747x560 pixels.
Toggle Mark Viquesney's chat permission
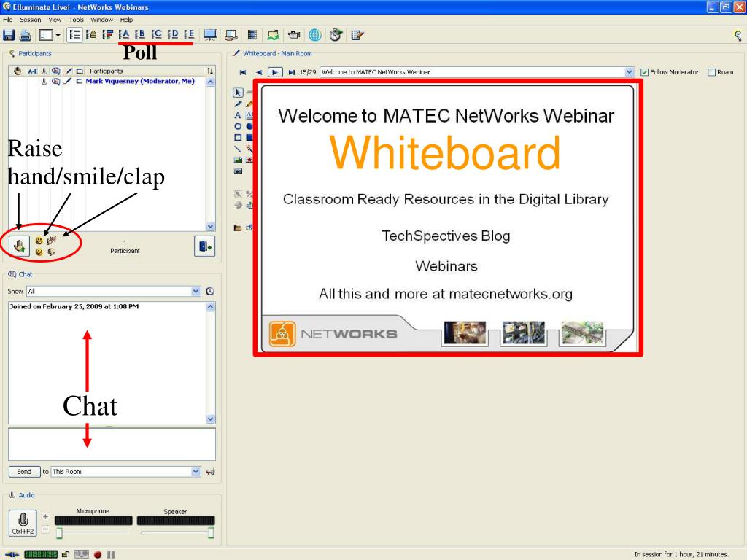click(x=55, y=82)
